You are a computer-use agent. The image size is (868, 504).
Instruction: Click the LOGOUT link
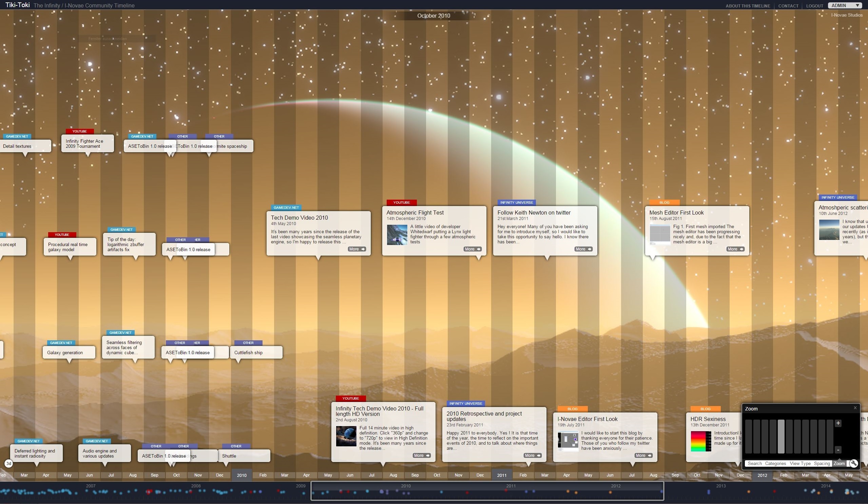[815, 6]
